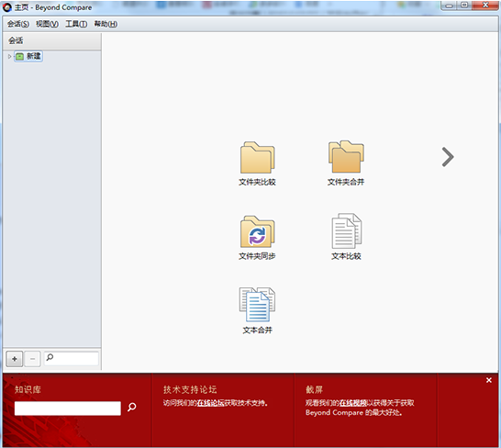The height and width of the screenshot is (448, 501).
Task: Close the red bottom info banner
Action: click(x=489, y=380)
